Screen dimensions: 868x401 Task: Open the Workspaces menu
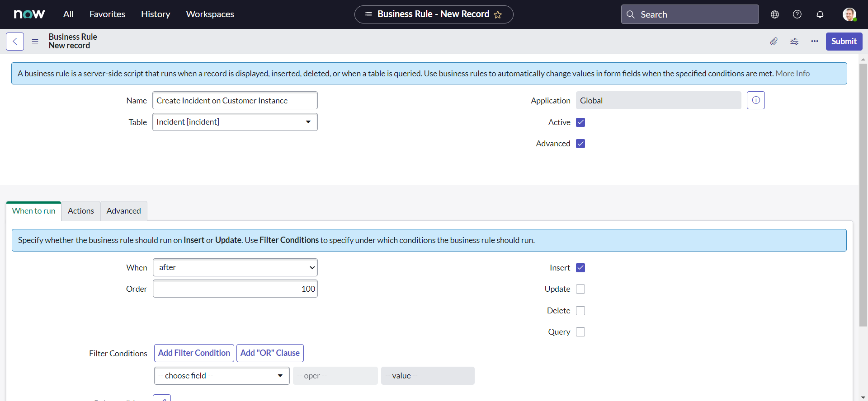pos(210,14)
